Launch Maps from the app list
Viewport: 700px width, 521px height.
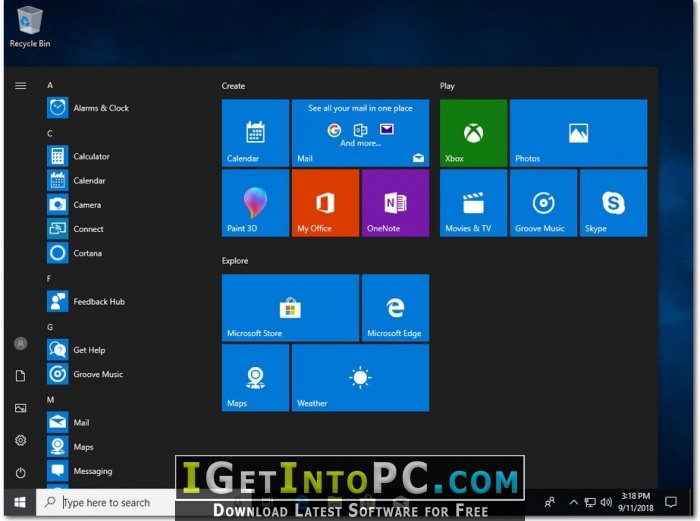point(71,446)
